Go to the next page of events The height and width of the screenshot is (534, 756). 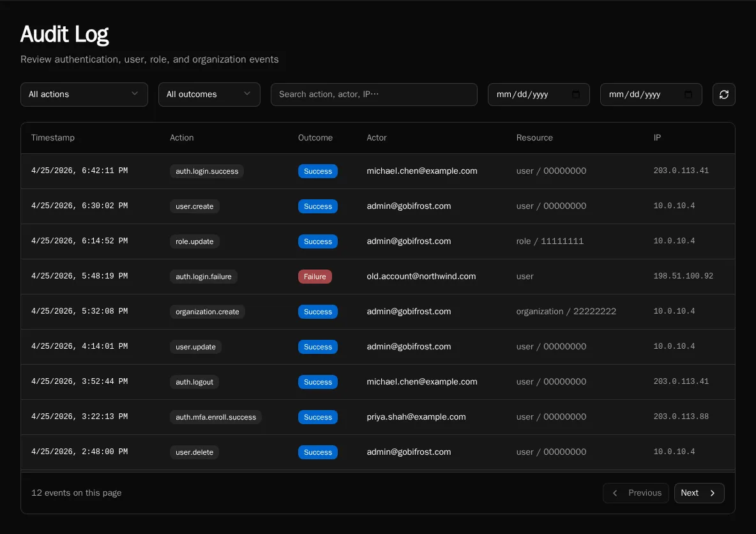[699, 492]
